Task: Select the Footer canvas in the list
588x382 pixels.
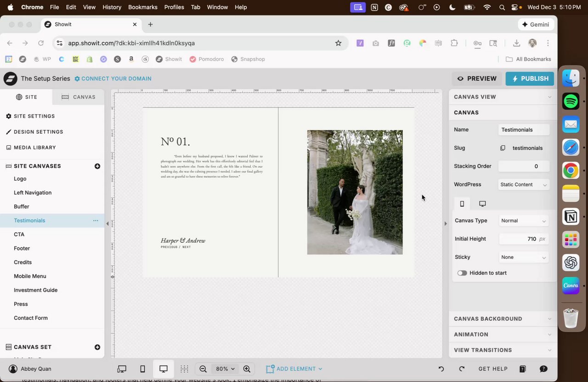Action: click(x=52, y=248)
